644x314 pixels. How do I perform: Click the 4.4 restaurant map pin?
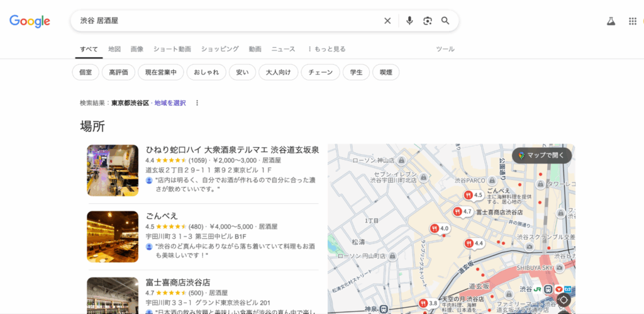[474, 244]
